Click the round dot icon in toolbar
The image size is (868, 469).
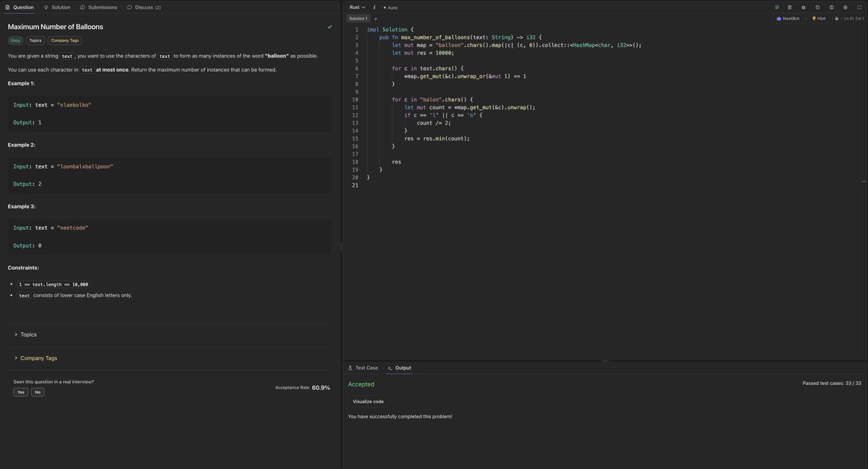(804, 7)
